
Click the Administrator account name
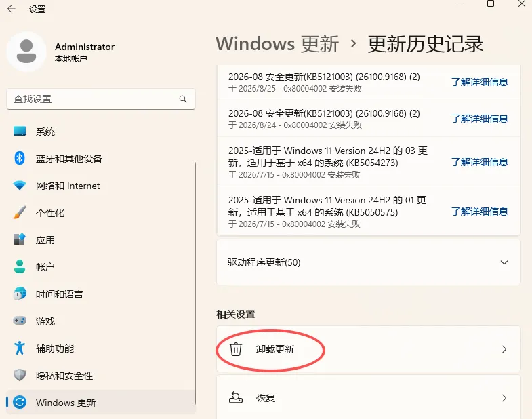tap(85, 47)
